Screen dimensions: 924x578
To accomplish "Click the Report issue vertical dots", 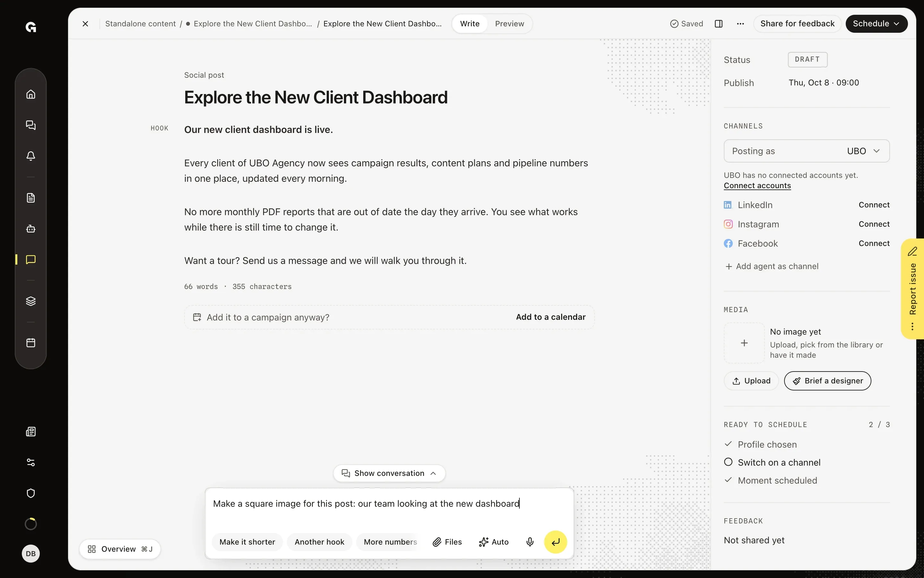I will pos(912,327).
